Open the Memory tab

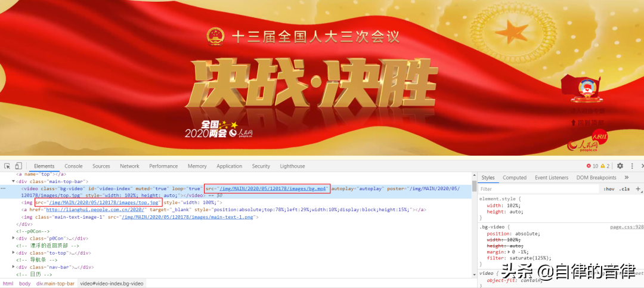click(197, 166)
